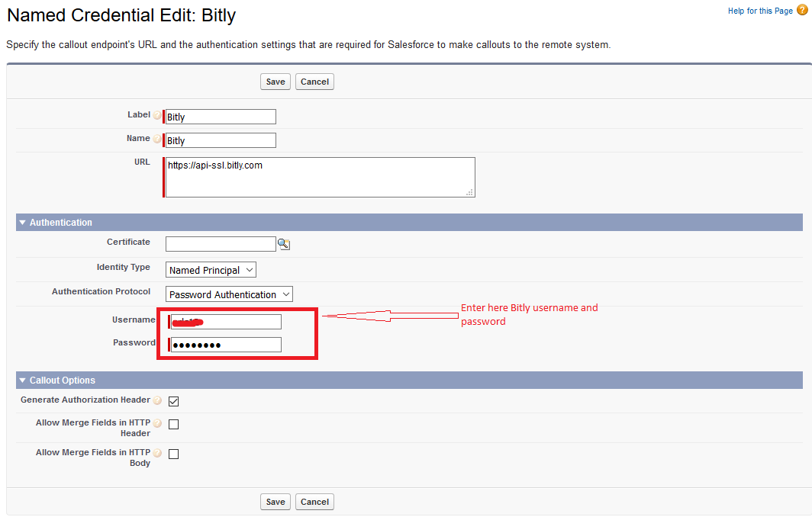Open the Authentication Protocol dropdown
812x517 pixels.
coord(229,294)
